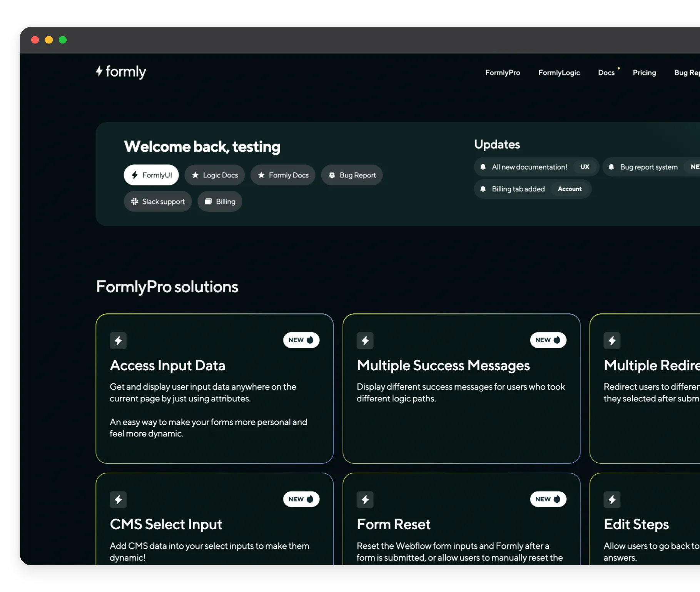Click the UX tag badge
The width and height of the screenshot is (700, 592).
tap(585, 167)
